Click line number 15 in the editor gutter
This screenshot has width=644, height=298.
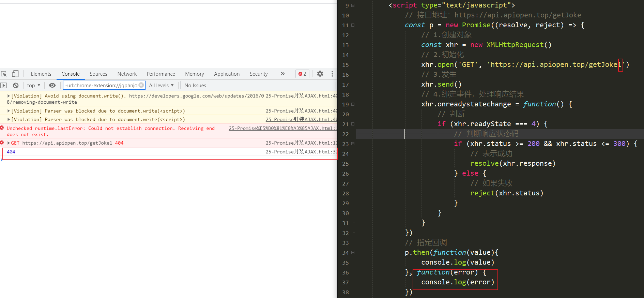click(346, 65)
